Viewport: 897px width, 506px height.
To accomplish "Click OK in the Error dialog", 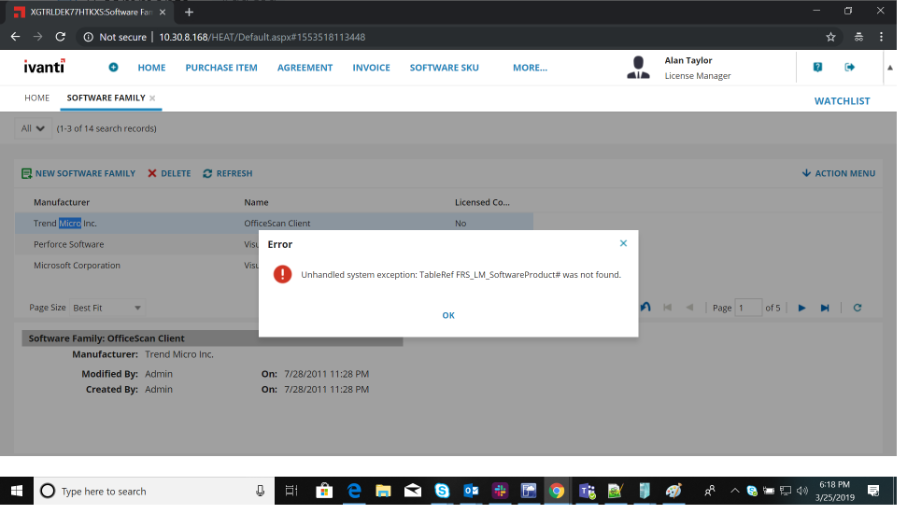I will pyautogui.click(x=448, y=315).
